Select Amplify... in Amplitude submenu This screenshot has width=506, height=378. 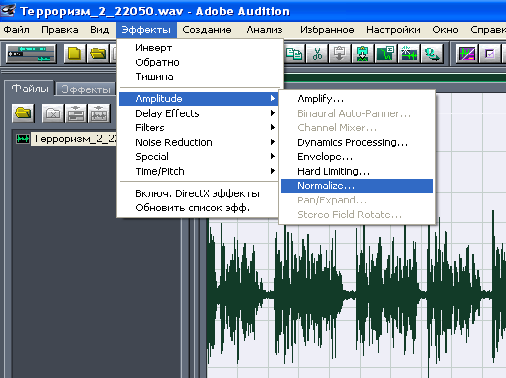pyautogui.click(x=357, y=99)
